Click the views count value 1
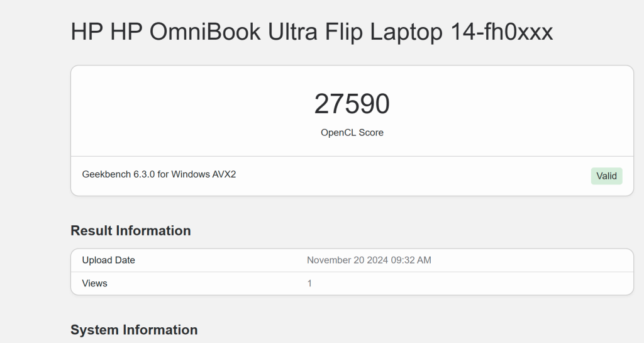 coord(309,283)
